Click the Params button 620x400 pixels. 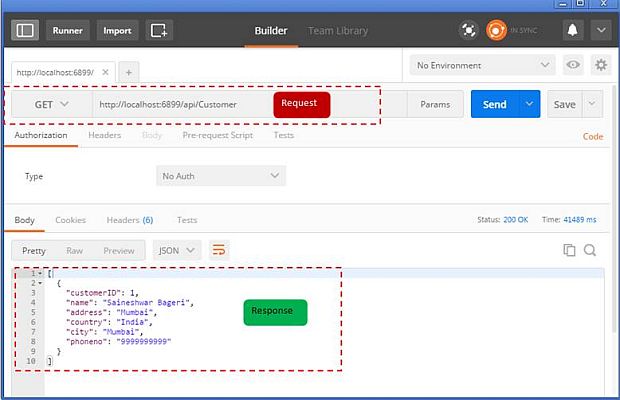pyautogui.click(x=435, y=104)
